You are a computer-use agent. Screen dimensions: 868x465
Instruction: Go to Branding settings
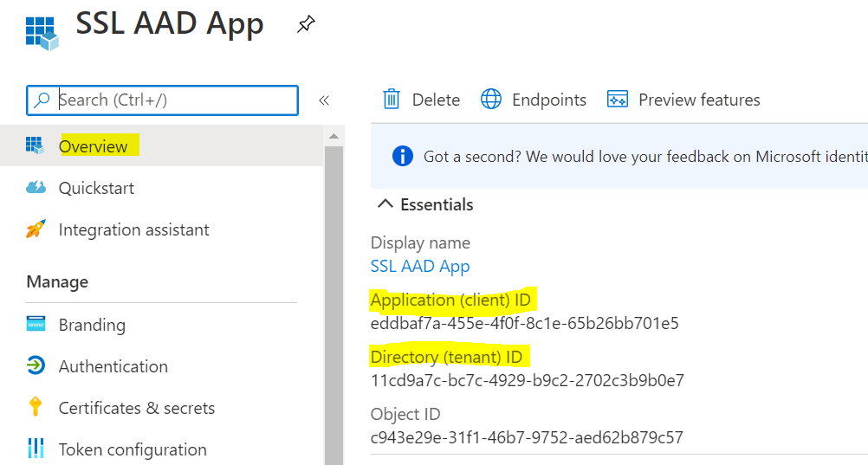(x=162, y=325)
